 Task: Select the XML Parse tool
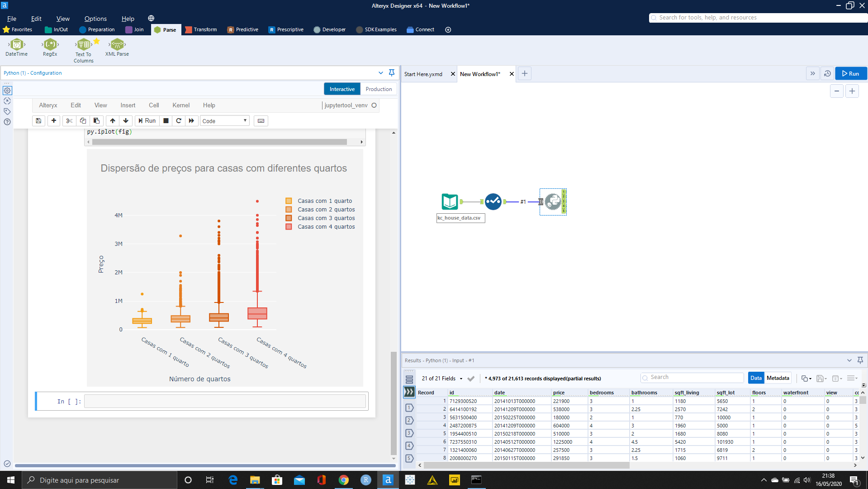pyautogui.click(x=116, y=45)
